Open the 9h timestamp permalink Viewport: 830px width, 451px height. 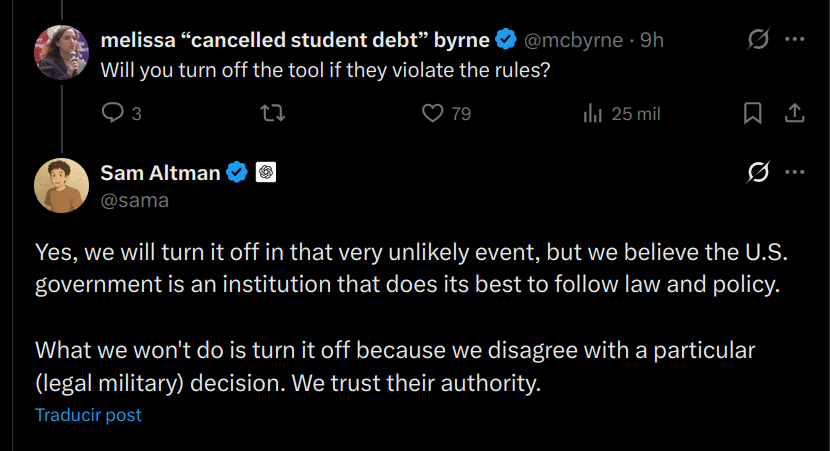[652, 40]
